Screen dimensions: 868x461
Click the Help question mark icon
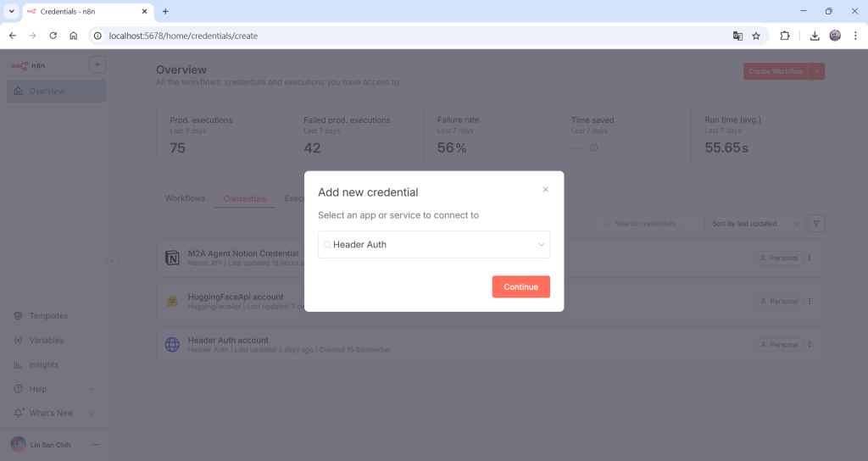tap(18, 389)
